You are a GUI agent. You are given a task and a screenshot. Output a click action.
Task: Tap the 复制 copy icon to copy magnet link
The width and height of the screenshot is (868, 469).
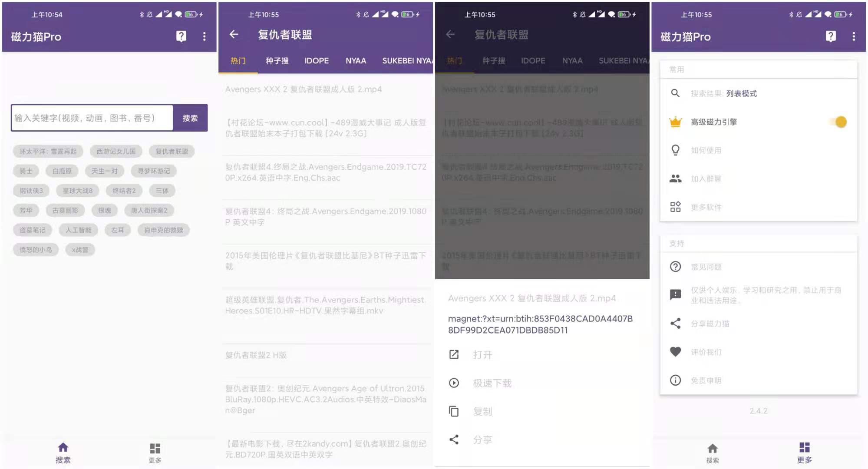[x=453, y=411]
